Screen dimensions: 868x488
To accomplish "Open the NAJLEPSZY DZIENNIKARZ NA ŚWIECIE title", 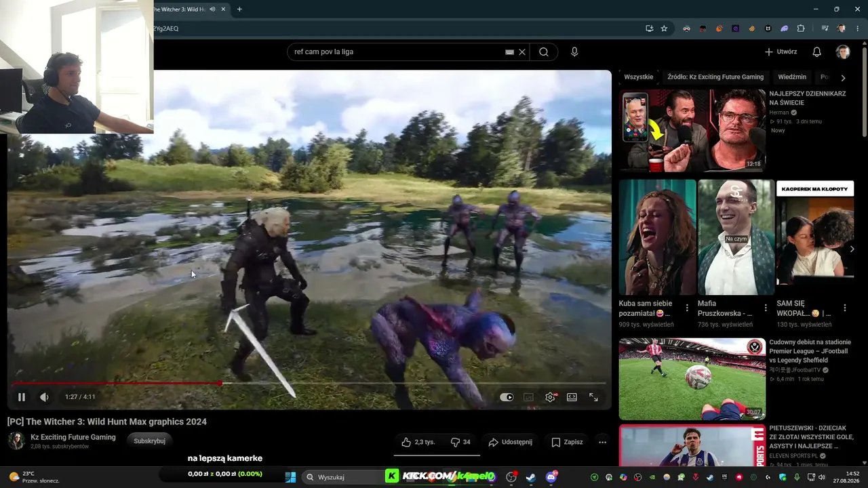I will click(807, 98).
